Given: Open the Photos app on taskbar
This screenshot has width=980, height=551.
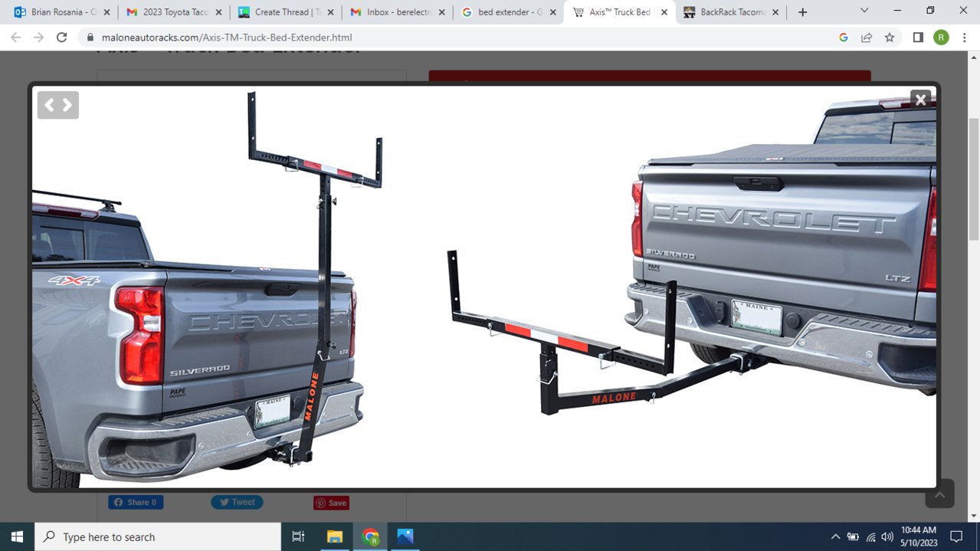Looking at the screenshot, I should tap(405, 536).
